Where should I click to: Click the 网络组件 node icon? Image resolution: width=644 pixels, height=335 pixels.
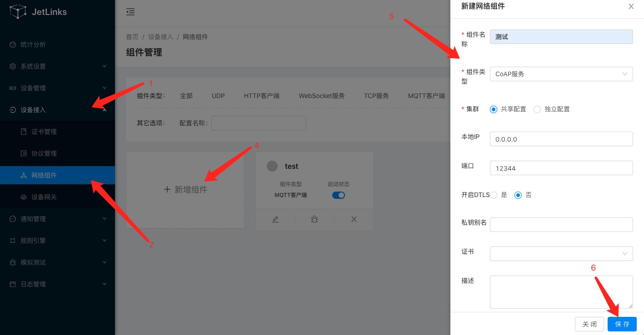(24, 175)
